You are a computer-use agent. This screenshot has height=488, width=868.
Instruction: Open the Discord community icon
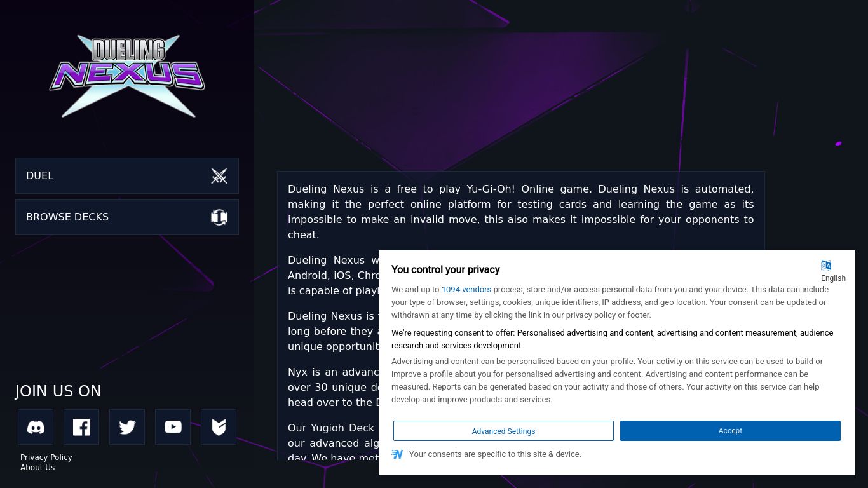(36, 426)
